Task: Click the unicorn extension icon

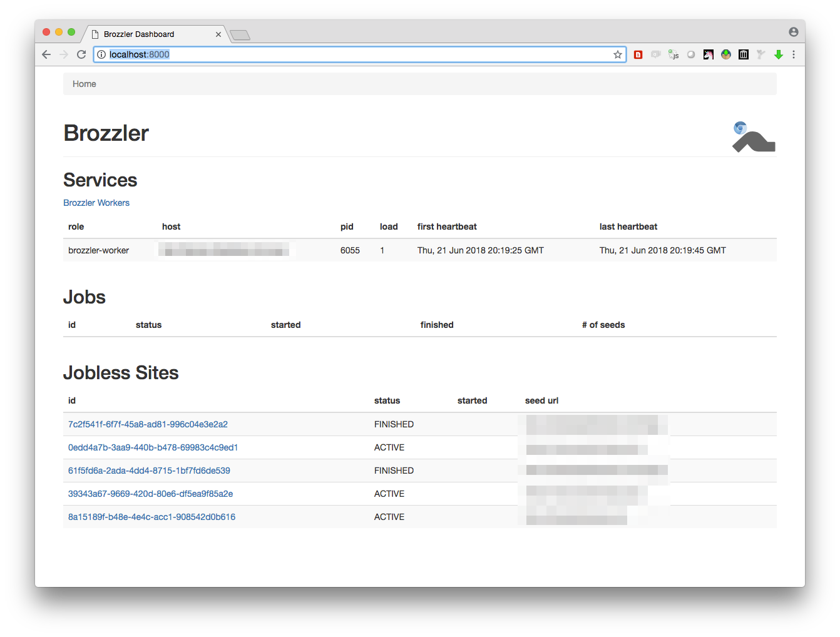Action: [709, 54]
